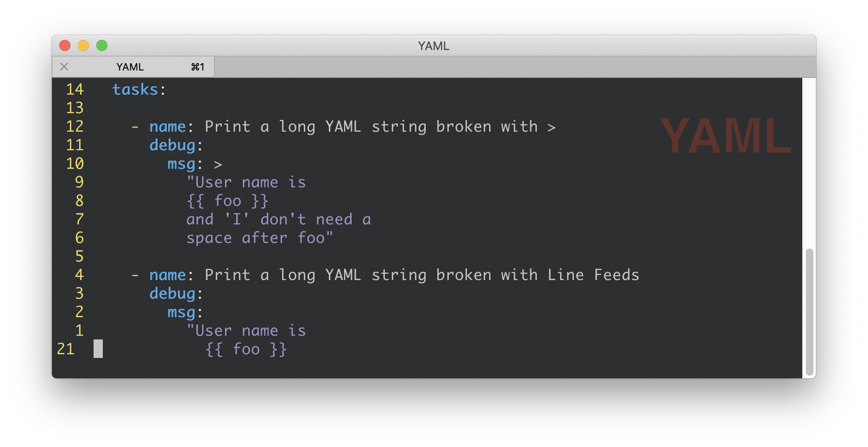Click the close X on the YAML tab
The height and width of the screenshot is (447, 868).
coord(64,66)
